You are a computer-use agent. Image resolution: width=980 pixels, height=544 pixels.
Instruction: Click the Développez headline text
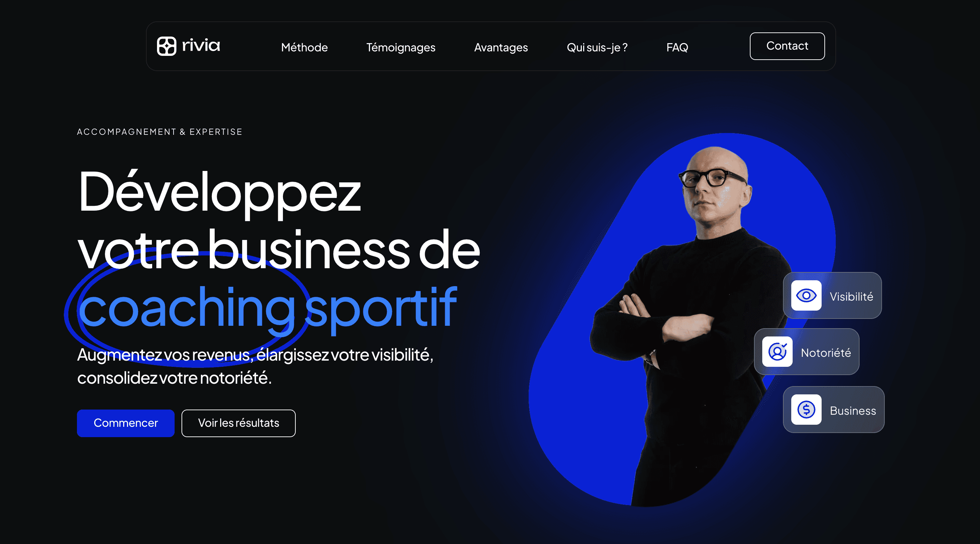click(x=219, y=194)
